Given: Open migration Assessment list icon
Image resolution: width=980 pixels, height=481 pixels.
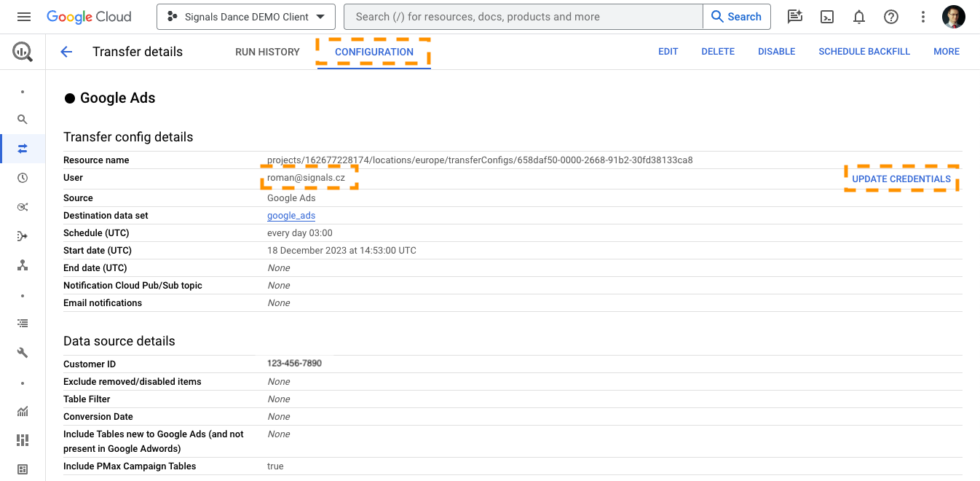Looking at the screenshot, I should click(23, 324).
